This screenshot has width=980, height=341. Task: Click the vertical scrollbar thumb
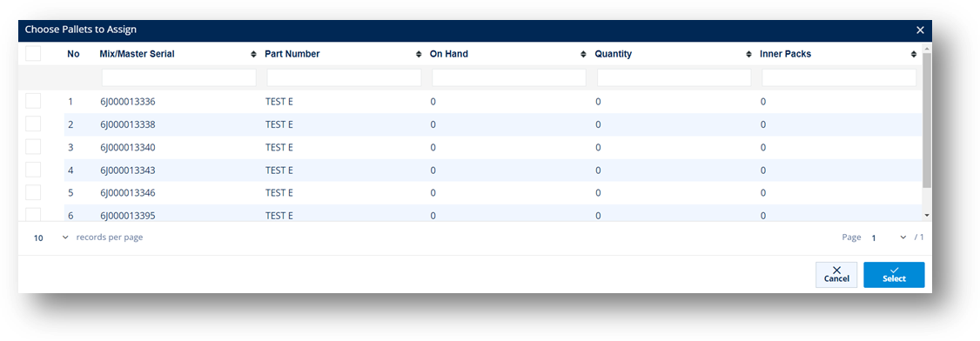[x=927, y=120]
